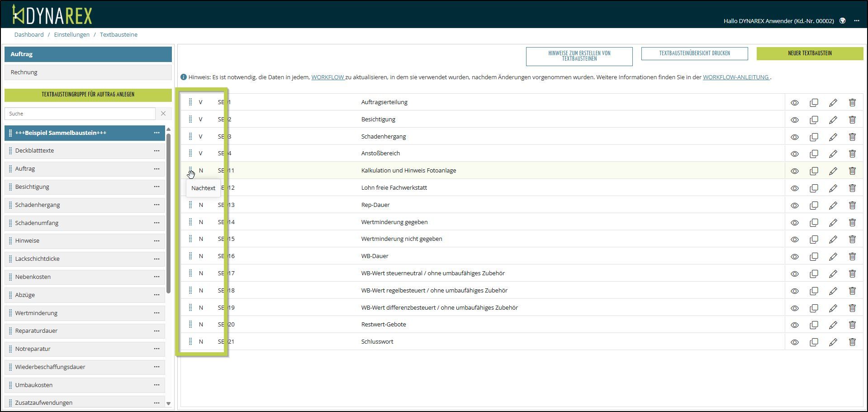The height and width of the screenshot is (412, 868).
Task: Click the group list scrollbar down arrow
Action: (168, 403)
